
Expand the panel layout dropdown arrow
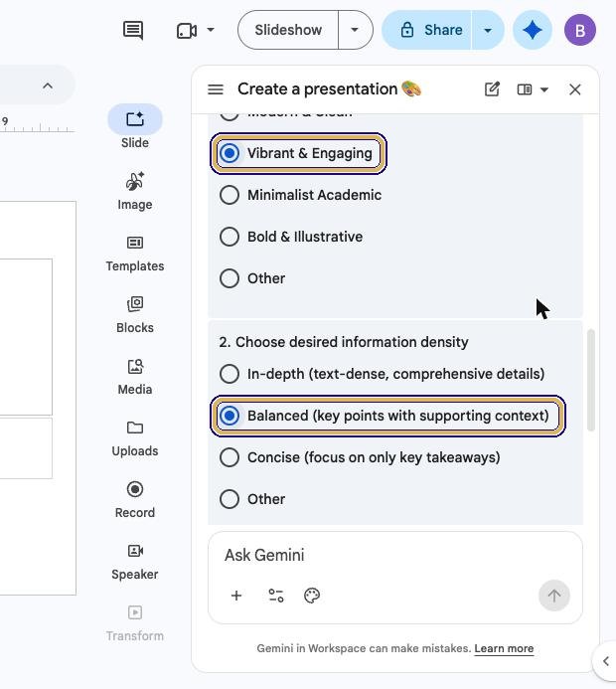point(544,89)
